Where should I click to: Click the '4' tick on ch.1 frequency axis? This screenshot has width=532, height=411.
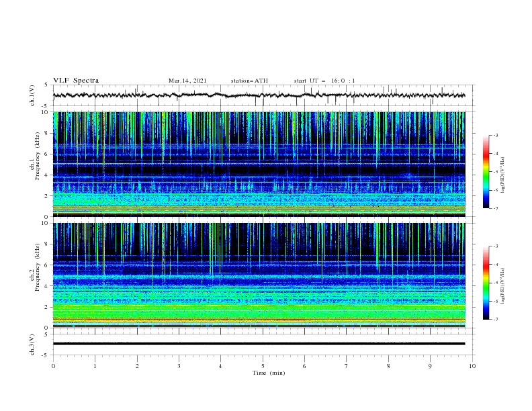(x=46, y=175)
